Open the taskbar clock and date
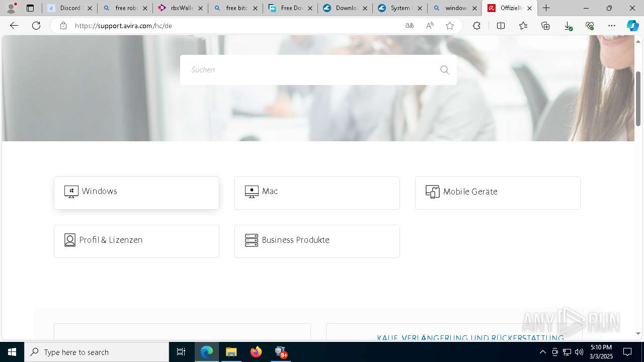Screen dimensions: 644x362 pyautogui.click(x=601, y=352)
